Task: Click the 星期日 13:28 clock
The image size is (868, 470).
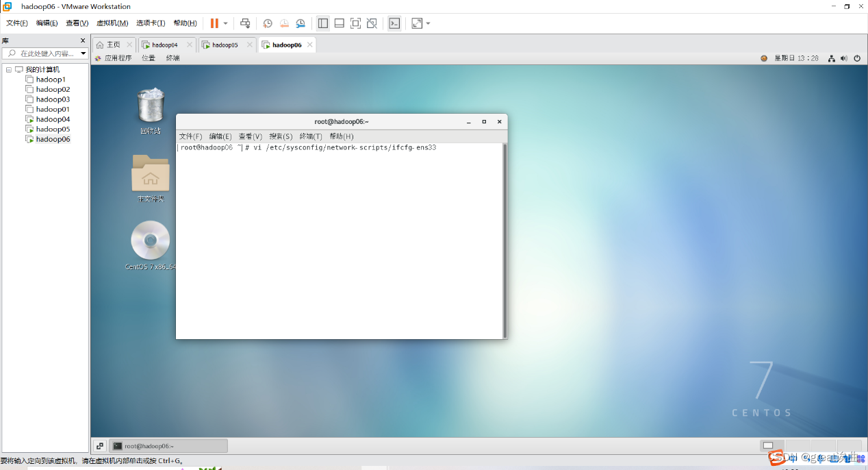Action: click(796, 58)
